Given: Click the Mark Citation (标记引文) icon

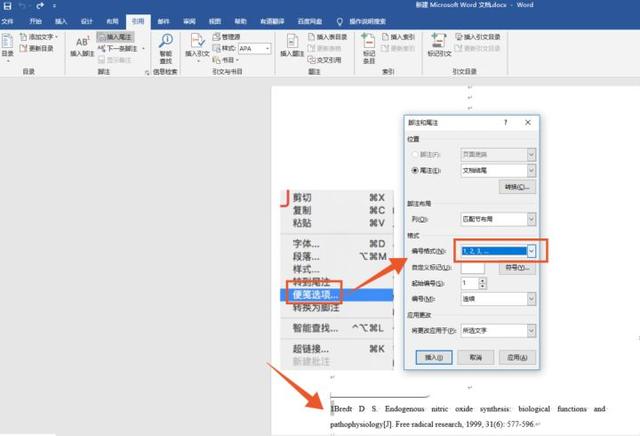Looking at the screenshot, I should coord(439,46).
